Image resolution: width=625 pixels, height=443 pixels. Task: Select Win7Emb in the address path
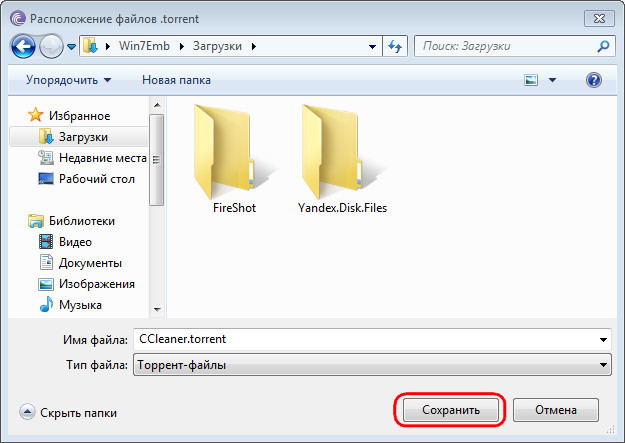click(144, 46)
